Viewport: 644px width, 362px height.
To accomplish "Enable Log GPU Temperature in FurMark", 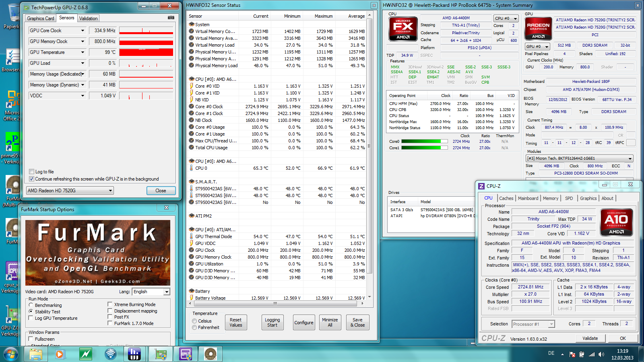I will 31,318.
